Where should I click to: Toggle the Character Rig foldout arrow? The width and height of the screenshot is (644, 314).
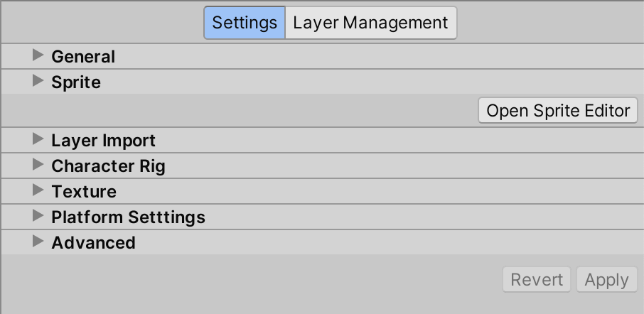pos(38,165)
